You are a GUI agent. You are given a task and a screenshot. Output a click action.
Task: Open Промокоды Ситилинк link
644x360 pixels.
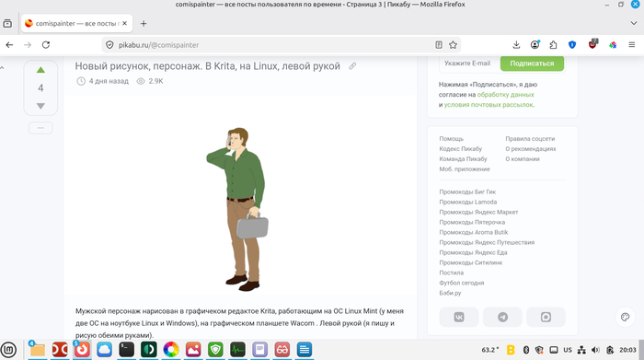[471, 262]
